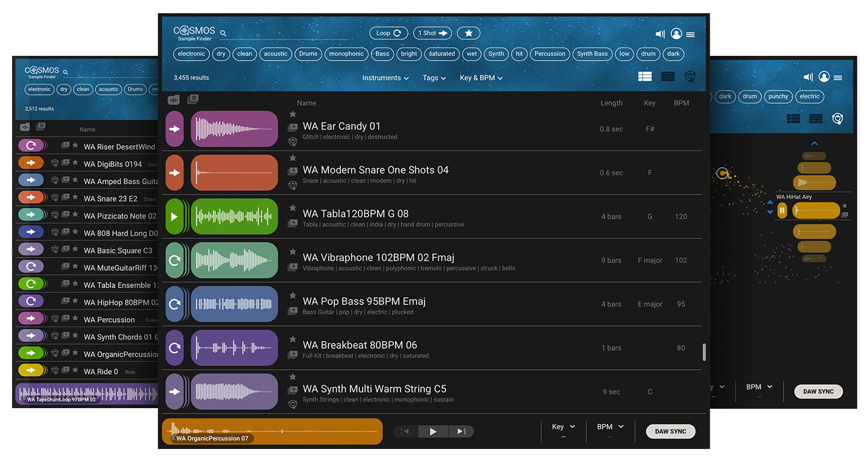Viewport: 868px width, 461px height.
Task: Toggle the 1 Shot filter
Action: (x=432, y=34)
